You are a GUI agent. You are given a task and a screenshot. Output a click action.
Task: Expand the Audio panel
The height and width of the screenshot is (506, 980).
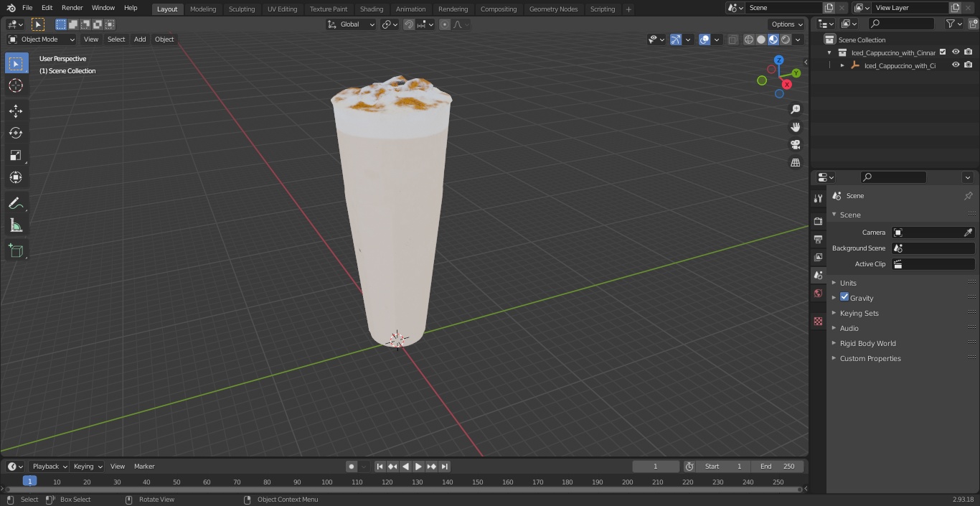coord(849,328)
